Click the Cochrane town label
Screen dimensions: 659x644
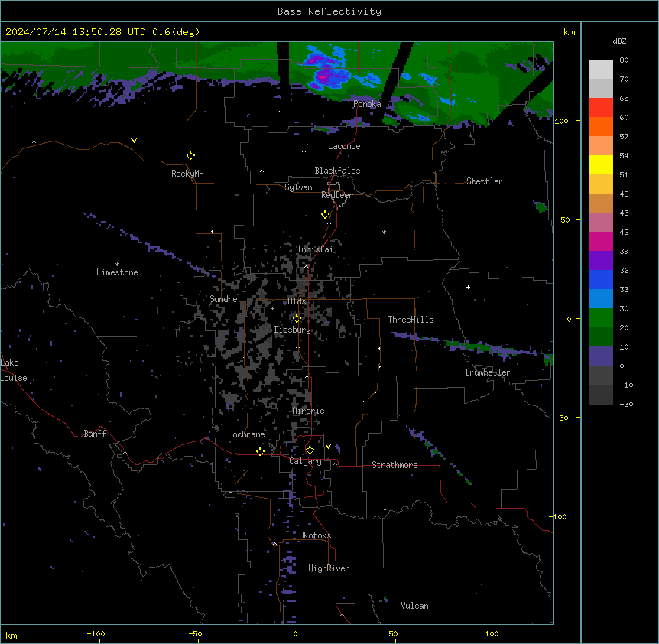[246, 434]
